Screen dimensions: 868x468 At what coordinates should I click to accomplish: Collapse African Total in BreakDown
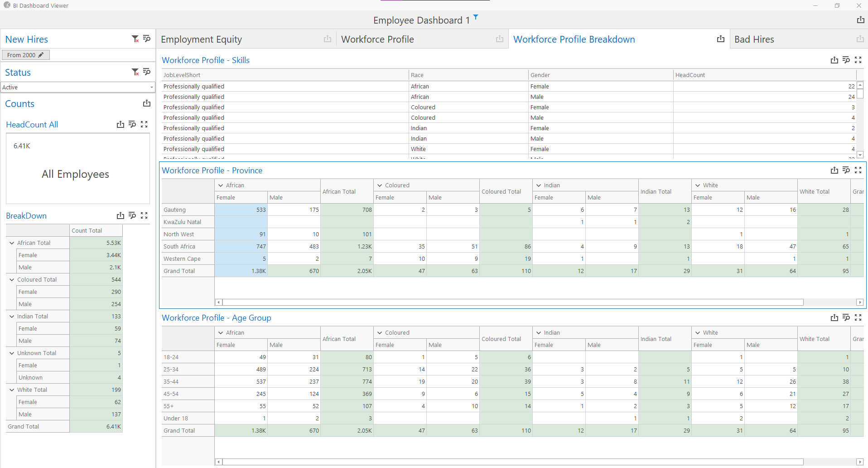pyautogui.click(x=12, y=243)
